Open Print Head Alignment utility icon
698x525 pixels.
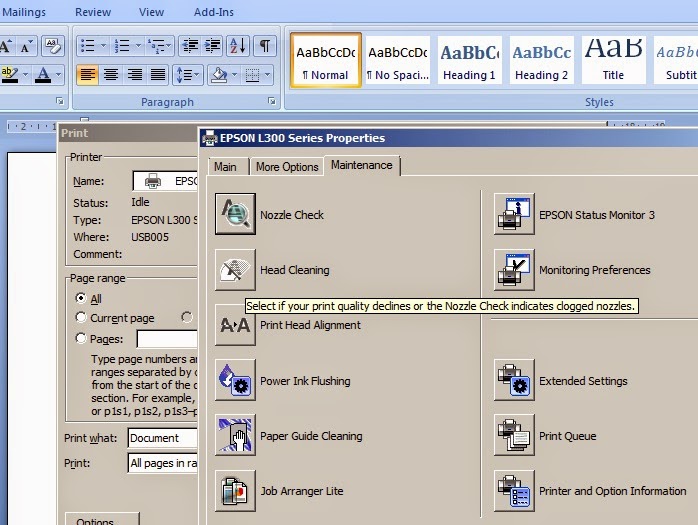tap(235, 325)
